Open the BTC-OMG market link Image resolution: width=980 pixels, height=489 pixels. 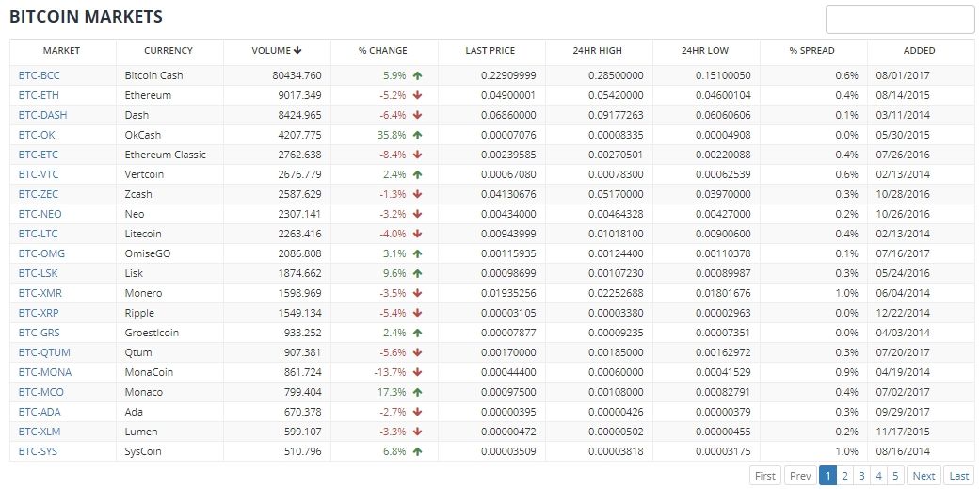pyautogui.click(x=41, y=253)
